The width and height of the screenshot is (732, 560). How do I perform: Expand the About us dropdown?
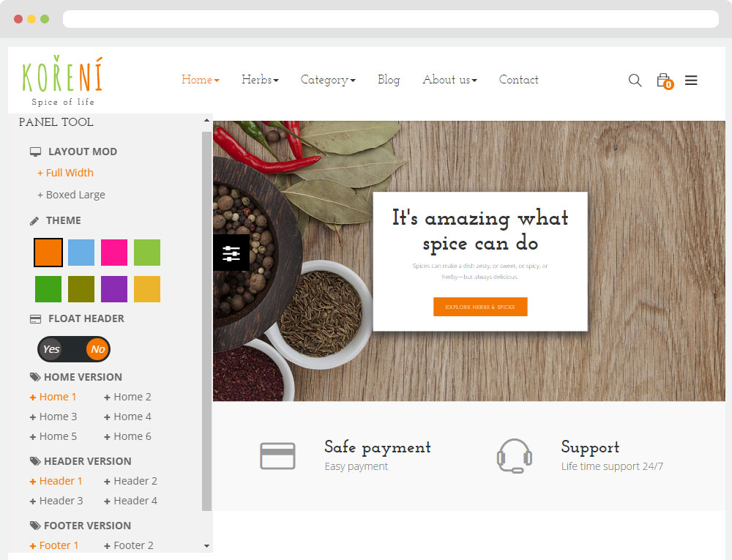click(x=449, y=80)
